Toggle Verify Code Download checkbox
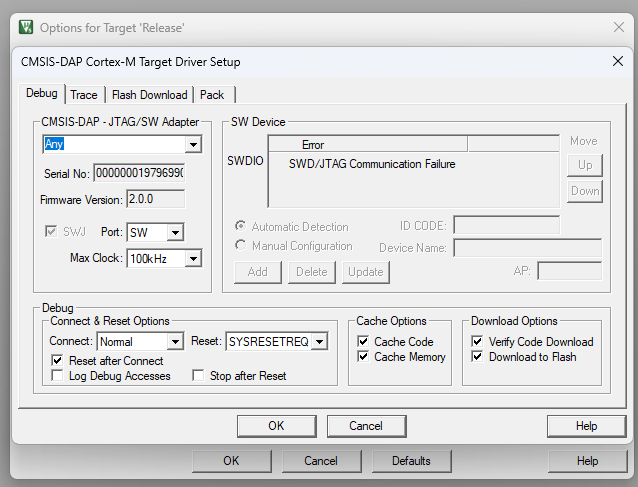Screen dimensions: 638x487 pyautogui.click(x=477, y=342)
